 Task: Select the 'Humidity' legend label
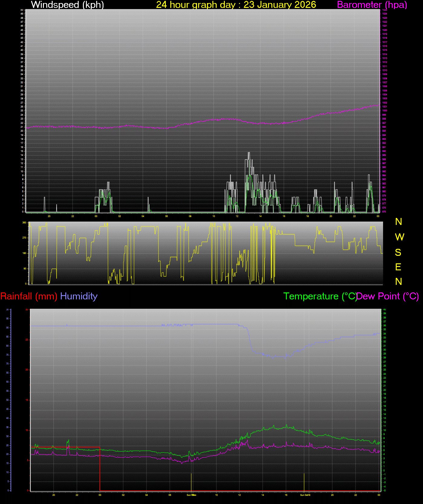click(79, 296)
